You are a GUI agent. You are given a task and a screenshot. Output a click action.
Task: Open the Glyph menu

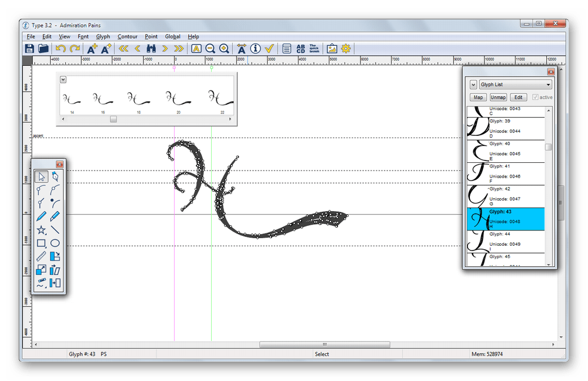tap(103, 36)
